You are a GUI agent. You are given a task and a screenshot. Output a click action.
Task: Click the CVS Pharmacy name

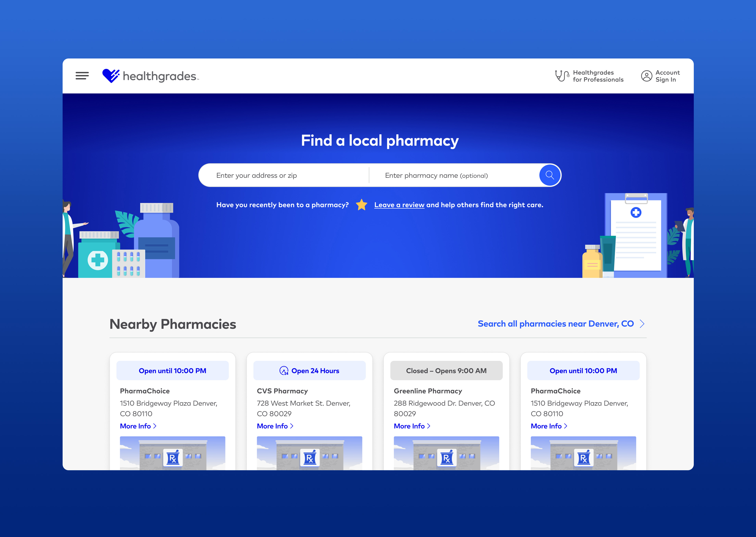pos(282,391)
